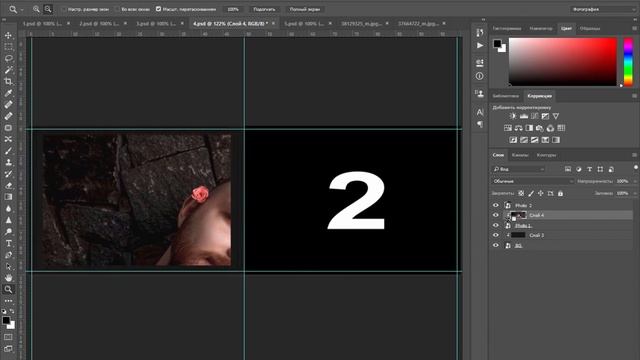
Task: Choose zoom out mode in options bar
Action: click(x=48, y=9)
